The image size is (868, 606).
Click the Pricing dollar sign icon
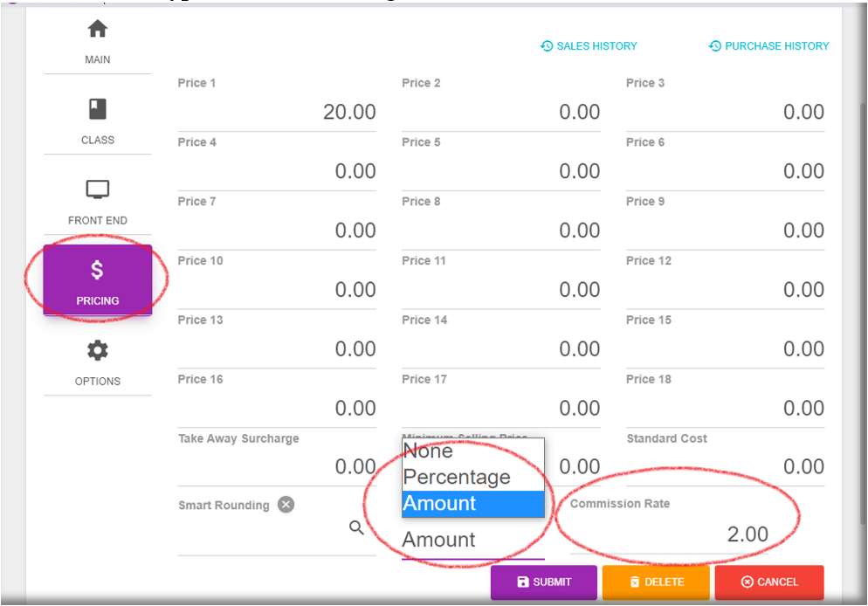[x=98, y=271]
